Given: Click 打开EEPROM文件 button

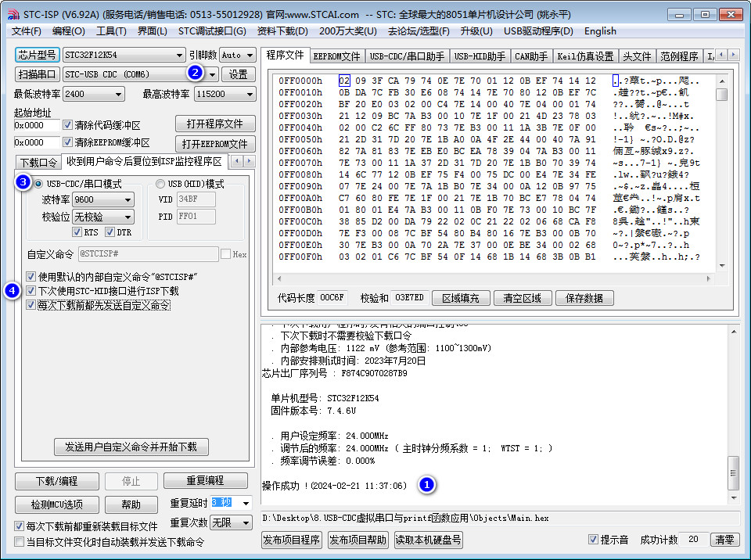Looking at the screenshot, I should [x=215, y=144].
